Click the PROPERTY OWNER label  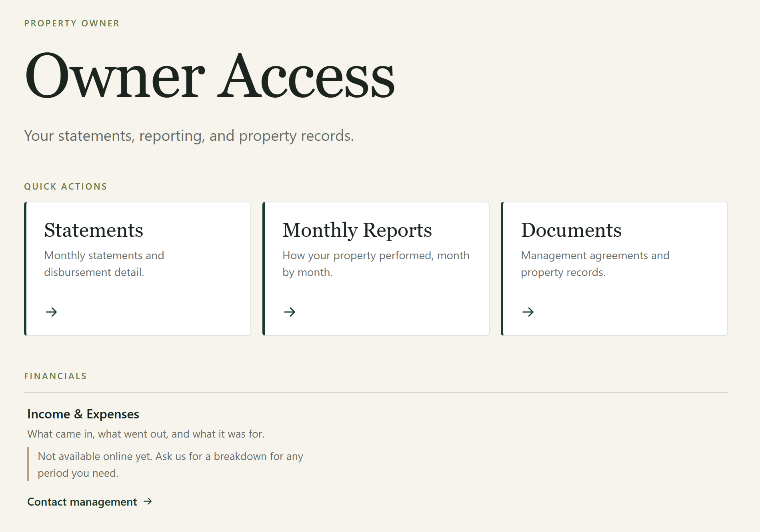tap(72, 23)
